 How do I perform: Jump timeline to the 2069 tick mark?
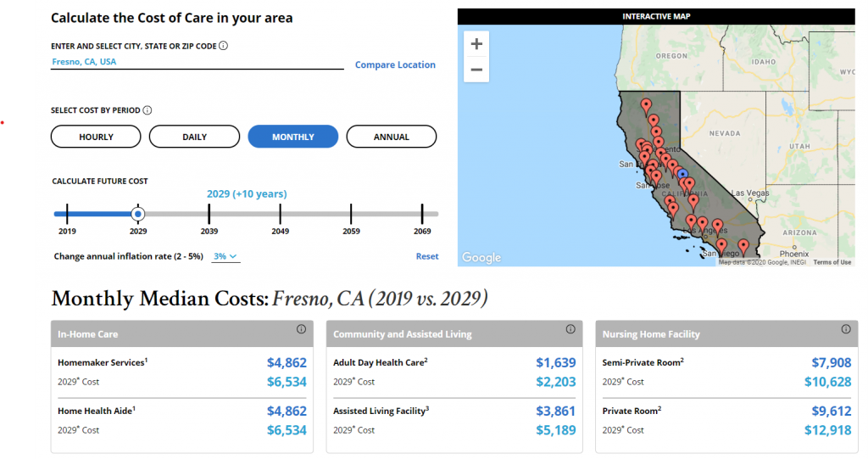(422, 214)
